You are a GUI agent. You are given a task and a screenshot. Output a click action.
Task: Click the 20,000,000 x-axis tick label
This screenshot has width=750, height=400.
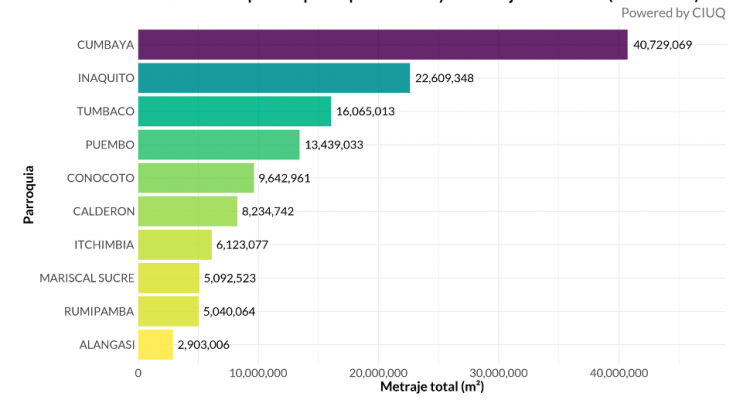click(x=378, y=372)
